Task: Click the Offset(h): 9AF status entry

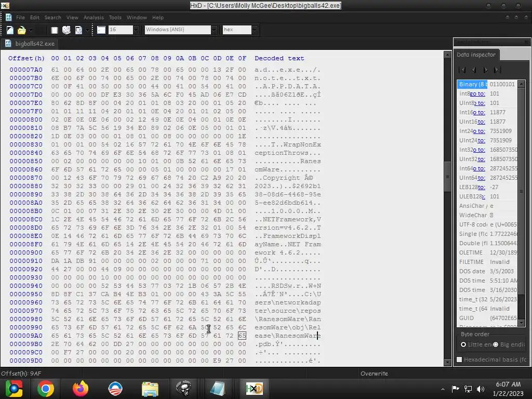Action: [21, 374]
